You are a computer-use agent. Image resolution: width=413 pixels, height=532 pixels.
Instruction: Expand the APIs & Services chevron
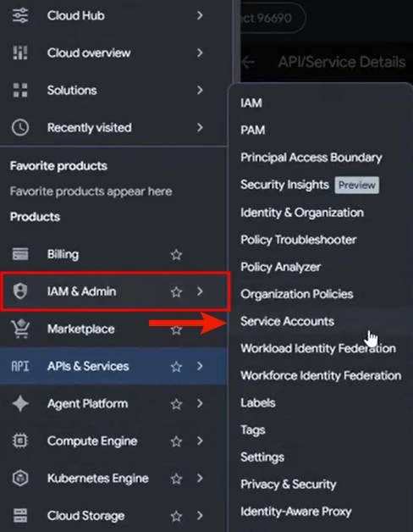pos(200,366)
